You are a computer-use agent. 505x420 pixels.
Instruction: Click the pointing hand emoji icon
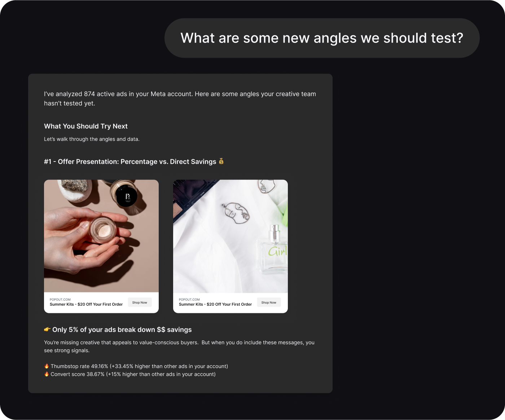tap(47, 329)
